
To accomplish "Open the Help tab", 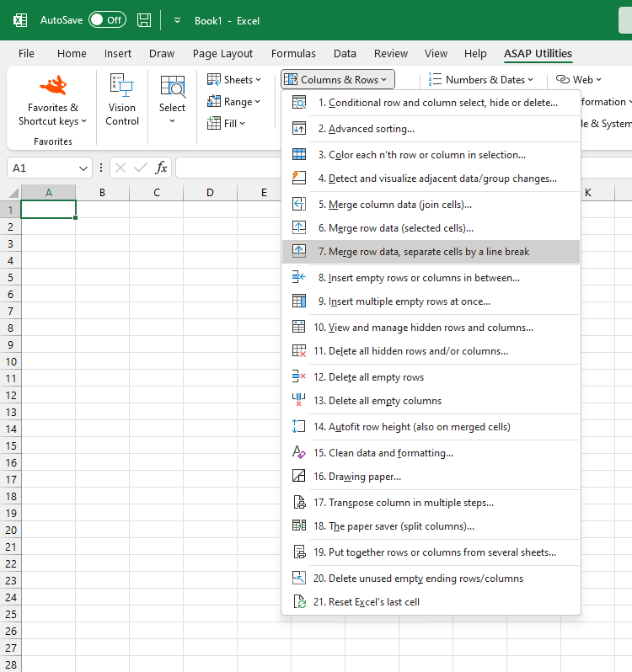I will point(475,54).
